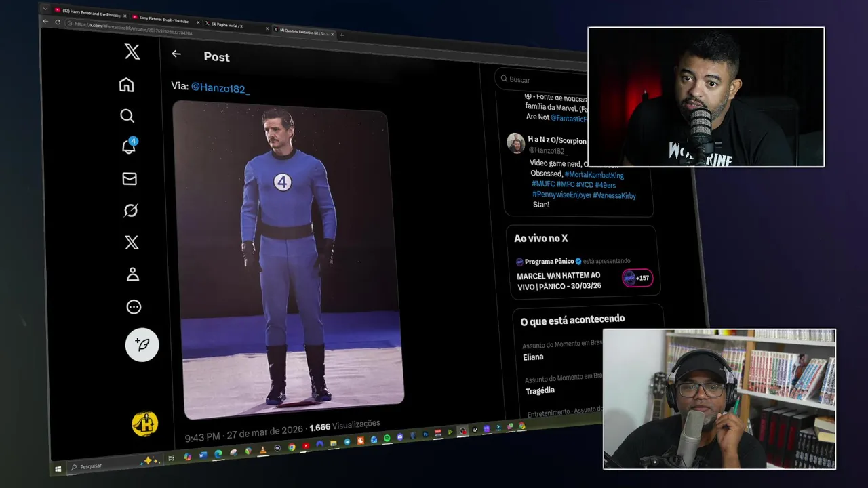Click the Ao vivo no X heading
The height and width of the screenshot is (488, 868).
pos(541,239)
